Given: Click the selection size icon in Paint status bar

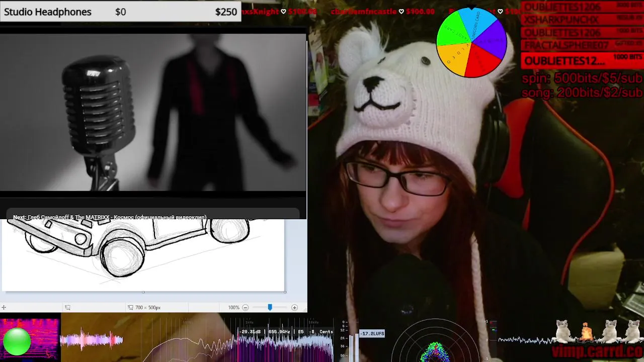Looking at the screenshot, I should point(130,307).
